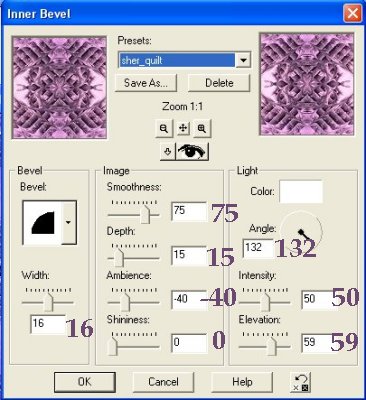This screenshot has width=366, height=400.
Task: Click the zoom in magnifier icon
Action: pos(202,129)
